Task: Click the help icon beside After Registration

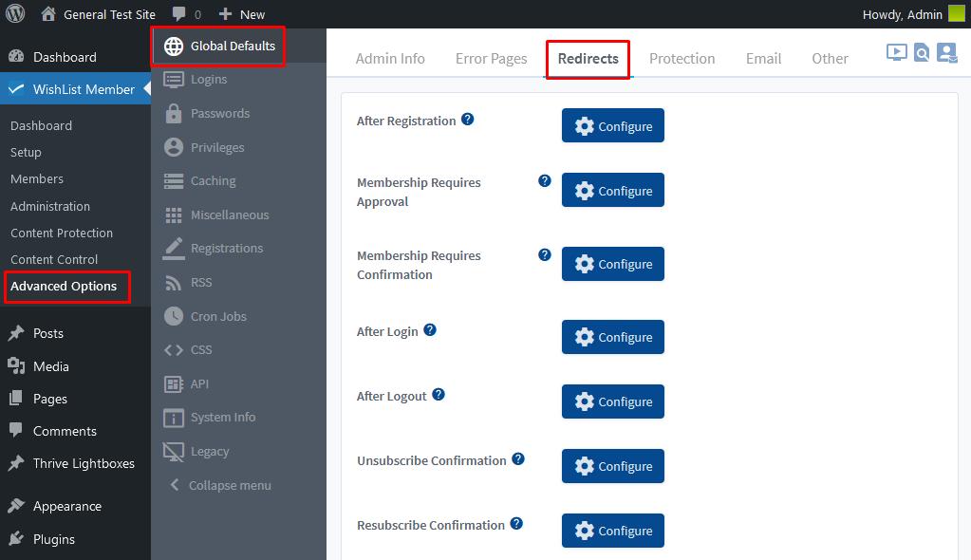Action: click(x=468, y=119)
